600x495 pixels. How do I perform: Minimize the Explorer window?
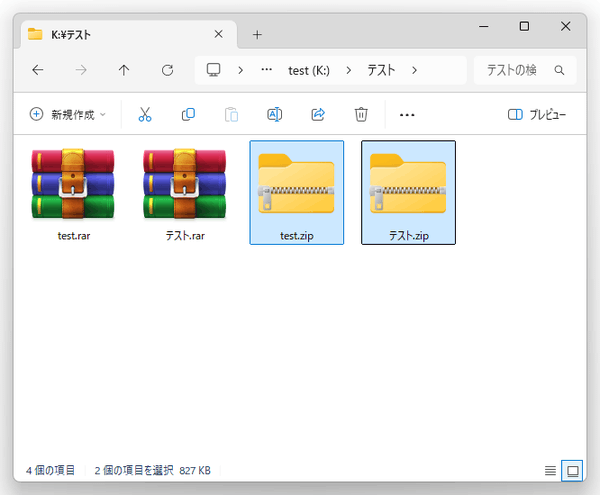(484, 26)
